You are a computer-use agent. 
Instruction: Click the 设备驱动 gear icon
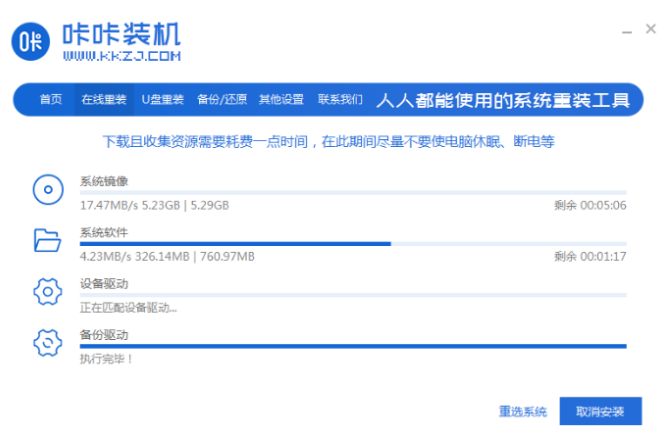pos(47,292)
